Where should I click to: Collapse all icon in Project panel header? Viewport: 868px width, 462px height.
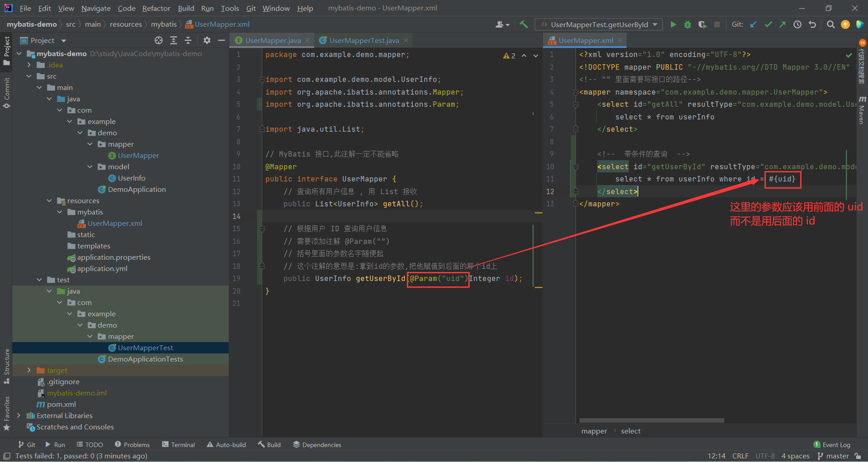188,40
